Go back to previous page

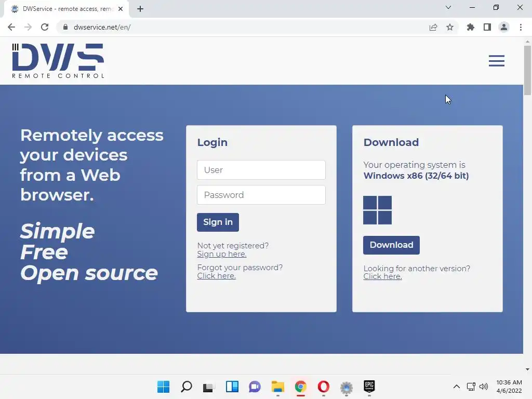pyautogui.click(x=11, y=27)
